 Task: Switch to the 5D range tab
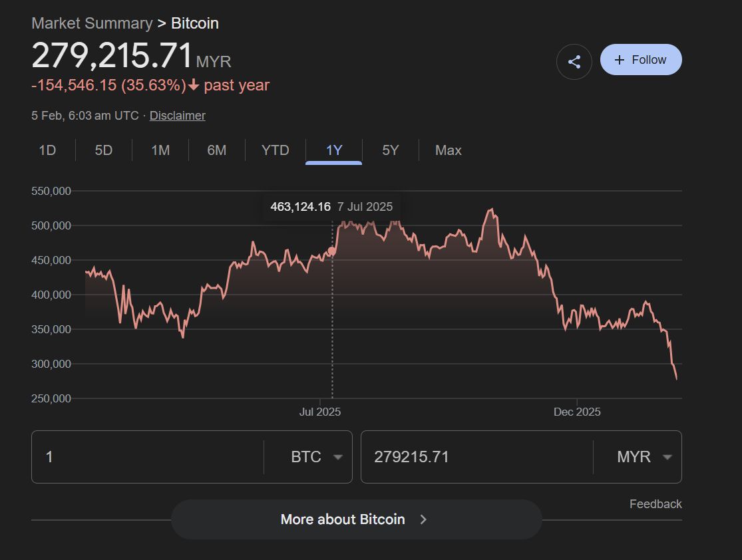[x=104, y=150]
